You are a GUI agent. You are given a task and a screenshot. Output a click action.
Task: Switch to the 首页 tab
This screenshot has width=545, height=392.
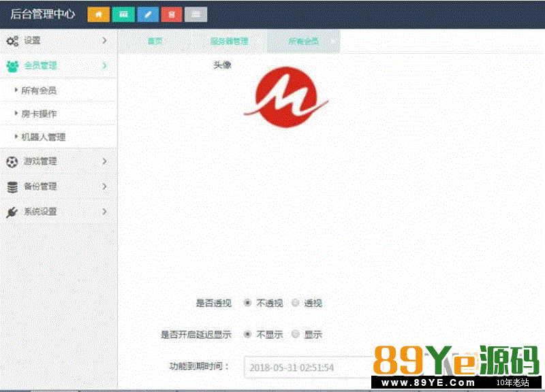(x=155, y=42)
